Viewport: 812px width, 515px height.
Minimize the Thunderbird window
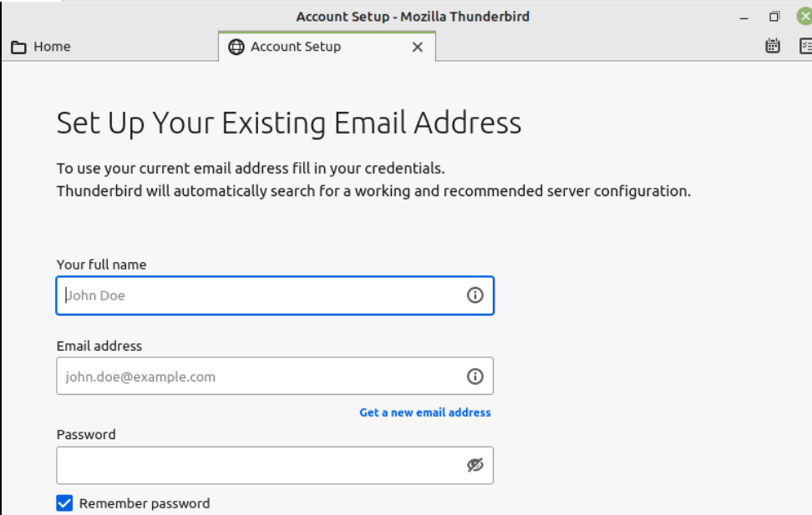coord(744,18)
